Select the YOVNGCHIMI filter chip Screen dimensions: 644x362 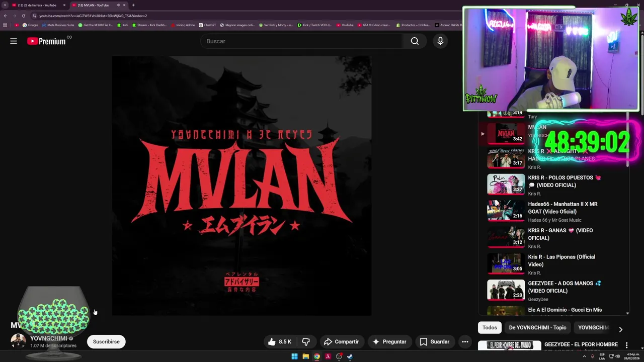click(593, 328)
